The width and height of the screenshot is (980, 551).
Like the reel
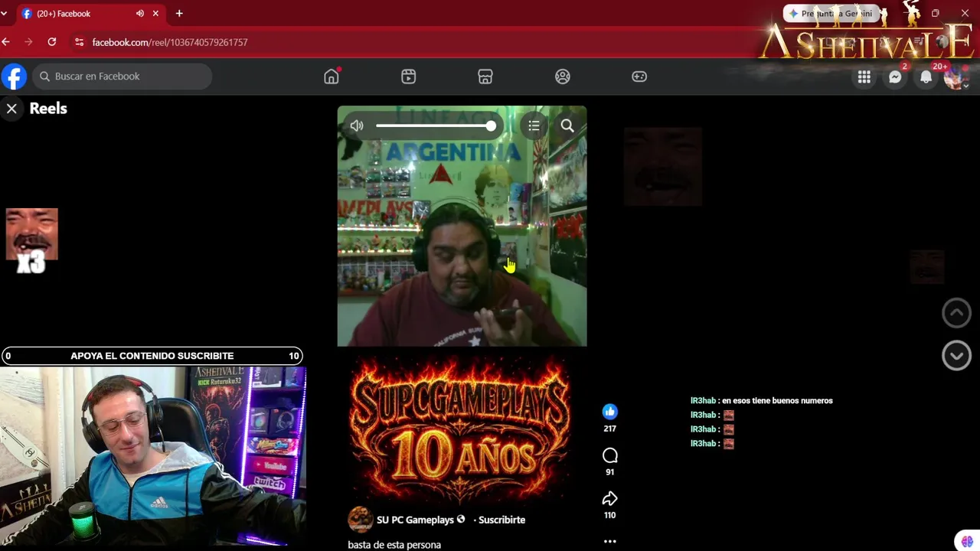[609, 412]
